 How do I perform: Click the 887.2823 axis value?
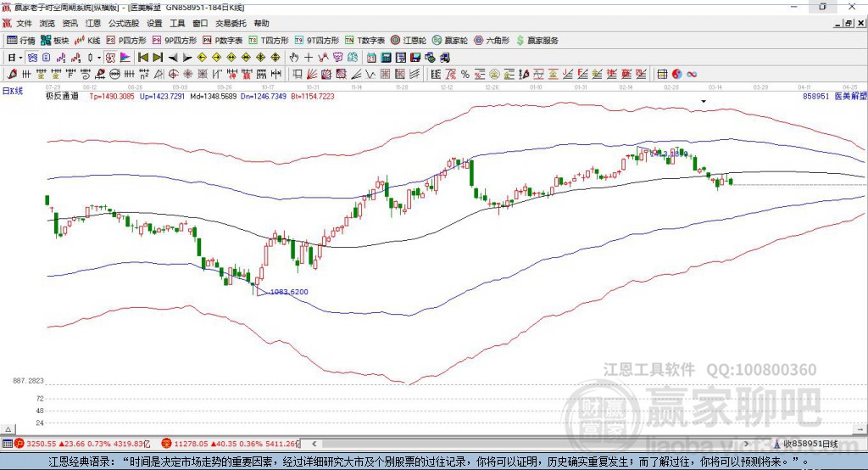tap(28, 381)
